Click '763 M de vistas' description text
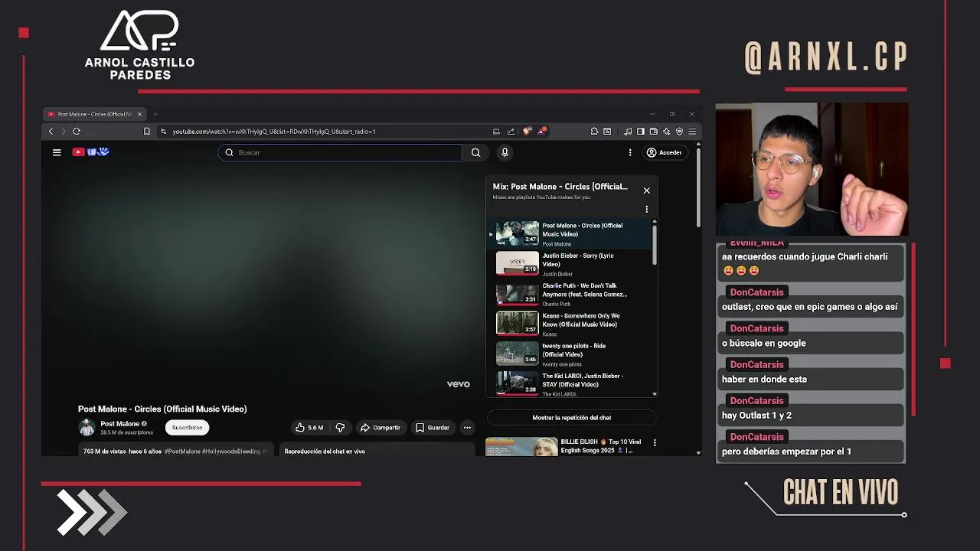This screenshot has width=980, height=551. pyautogui.click(x=104, y=452)
